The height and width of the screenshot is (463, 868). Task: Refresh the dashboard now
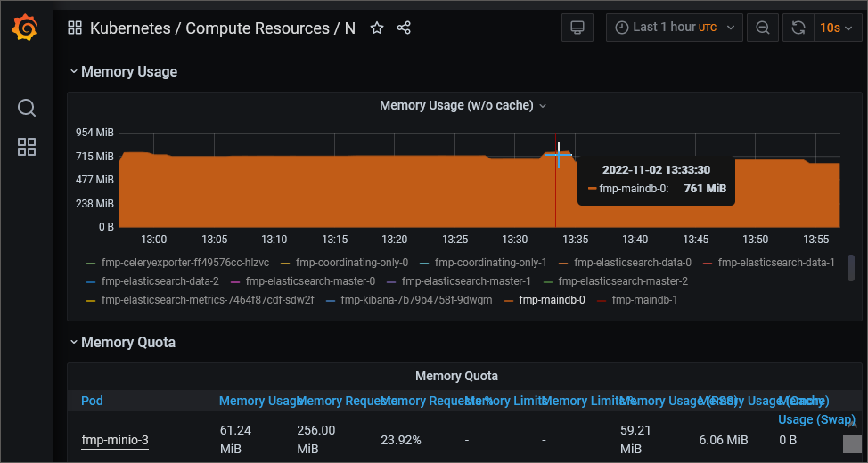(798, 28)
